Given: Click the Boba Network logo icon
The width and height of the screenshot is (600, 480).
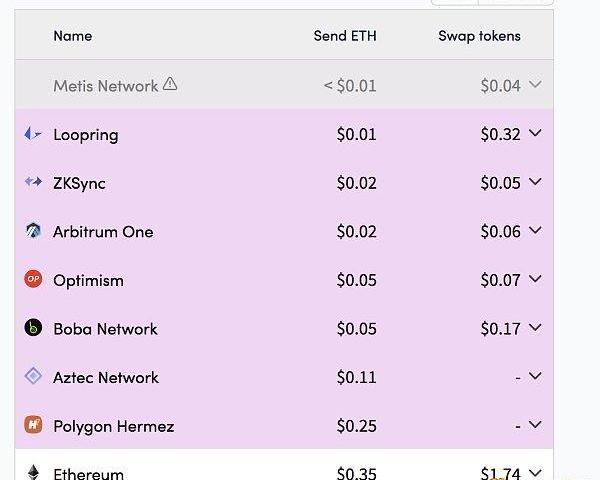Looking at the screenshot, I should point(33,328).
